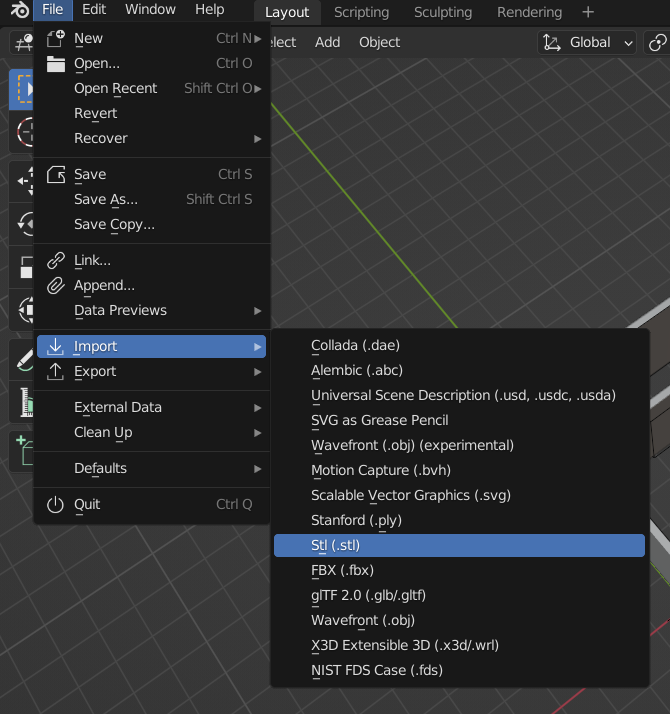Import SVG as Grease Pencil
Image resolution: width=670 pixels, height=714 pixels.
(x=459, y=420)
